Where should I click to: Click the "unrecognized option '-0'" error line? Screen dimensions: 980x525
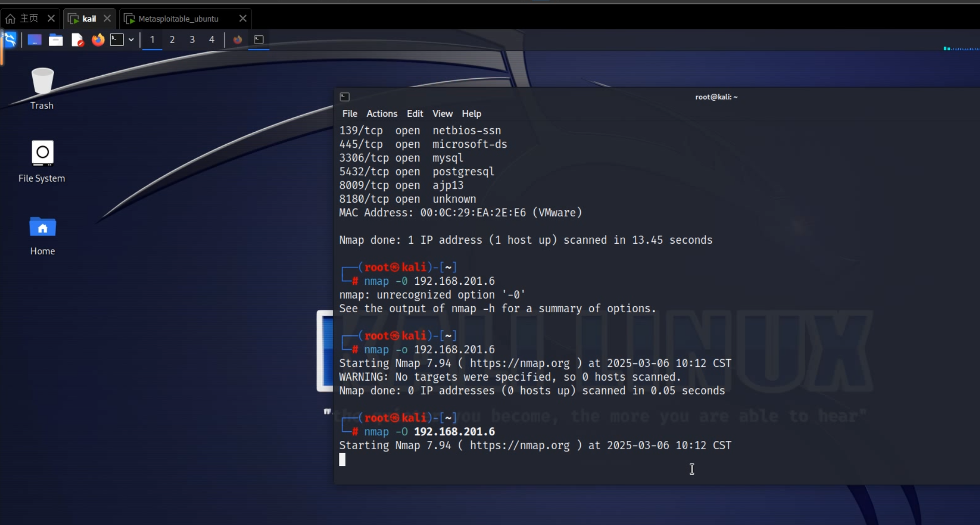pyautogui.click(x=432, y=295)
